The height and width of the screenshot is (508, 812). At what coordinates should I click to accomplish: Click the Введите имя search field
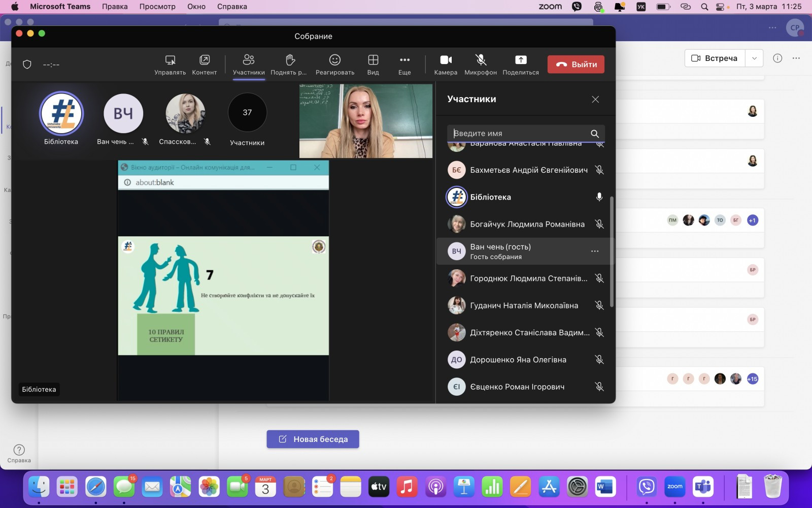coord(520,133)
